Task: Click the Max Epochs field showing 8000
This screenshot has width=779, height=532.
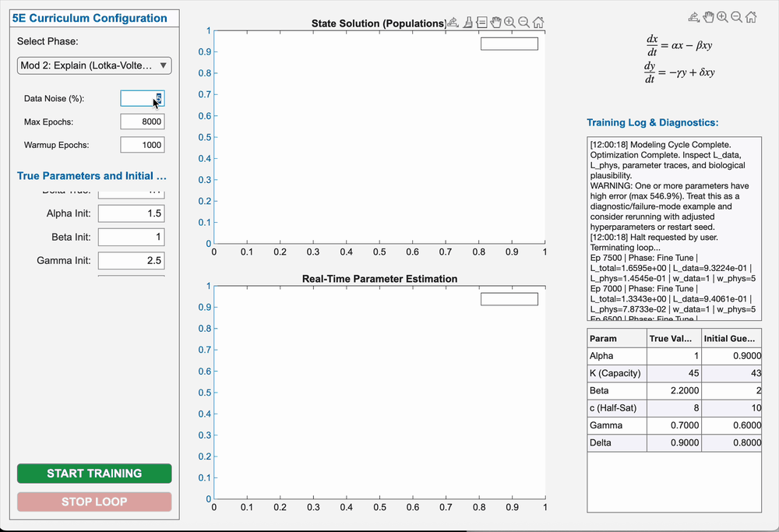Action: (142, 122)
